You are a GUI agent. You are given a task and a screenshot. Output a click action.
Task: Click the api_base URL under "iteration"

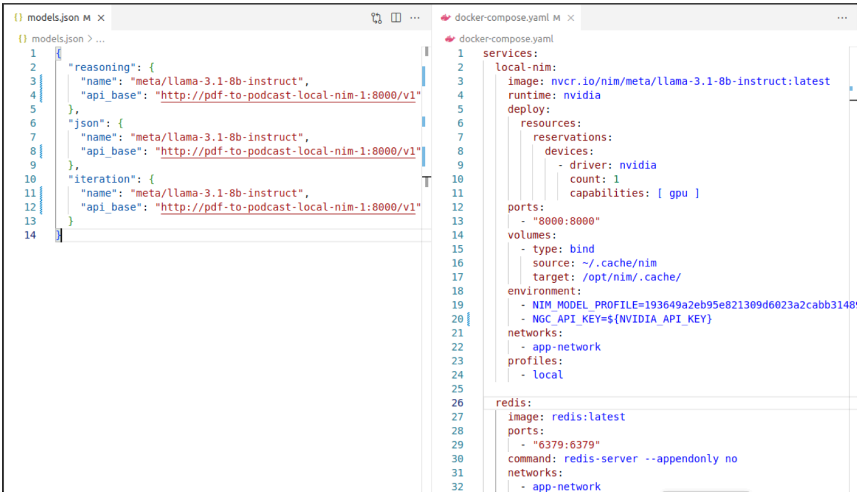(288, 207)
